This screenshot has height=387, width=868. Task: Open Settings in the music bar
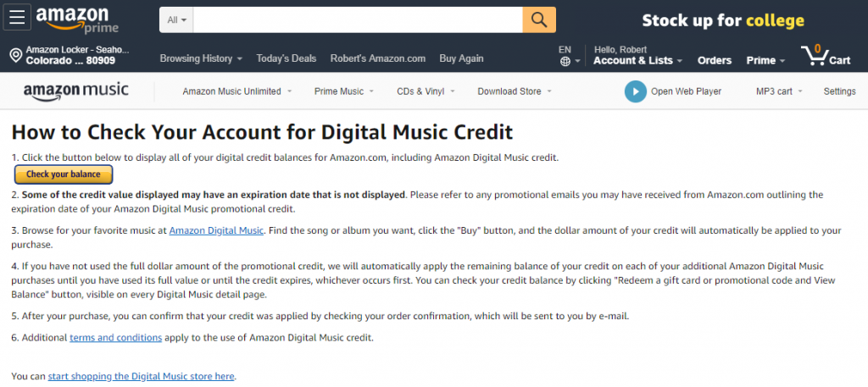[839, 91]
